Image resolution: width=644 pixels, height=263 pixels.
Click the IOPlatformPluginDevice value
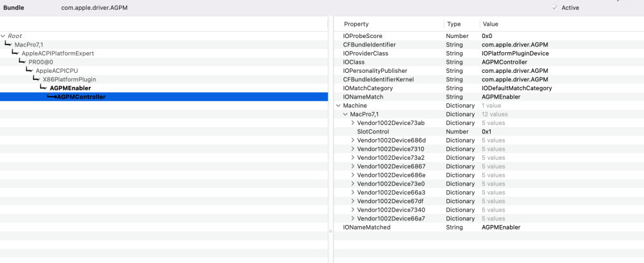[515, 54]
